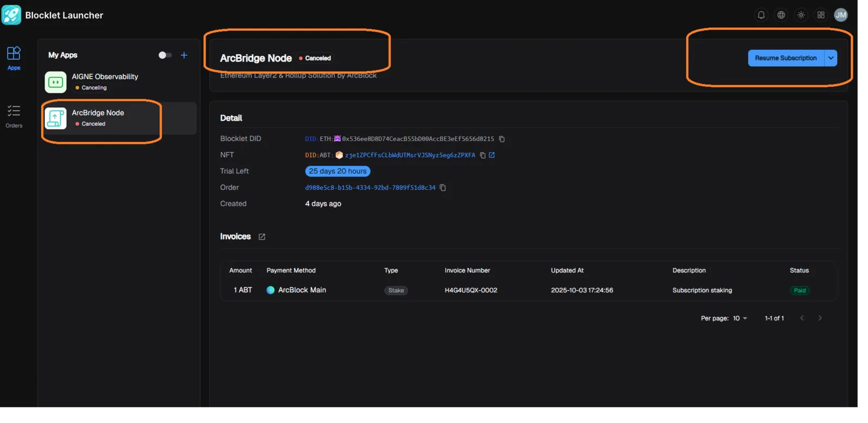Toggle the light/dark theme sun icon

801,15
